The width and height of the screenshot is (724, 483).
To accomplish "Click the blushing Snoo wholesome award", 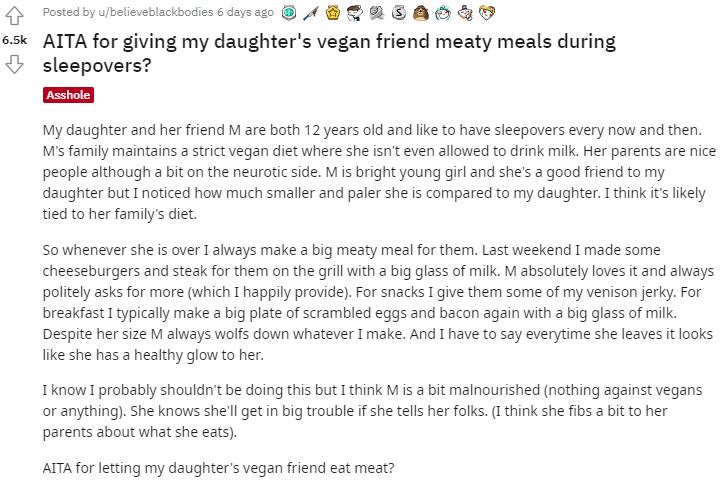I will (442, 13).
